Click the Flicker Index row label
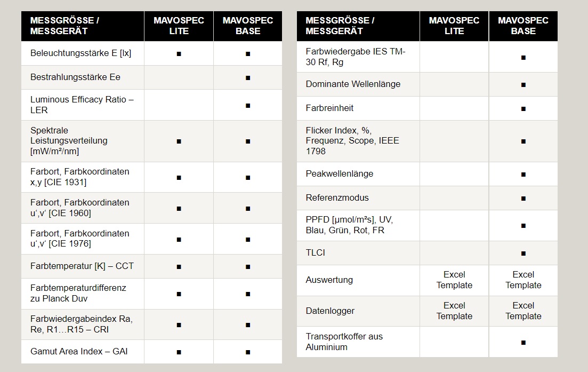Viewport: 588px width, 372px height. (x=352, y=141)
